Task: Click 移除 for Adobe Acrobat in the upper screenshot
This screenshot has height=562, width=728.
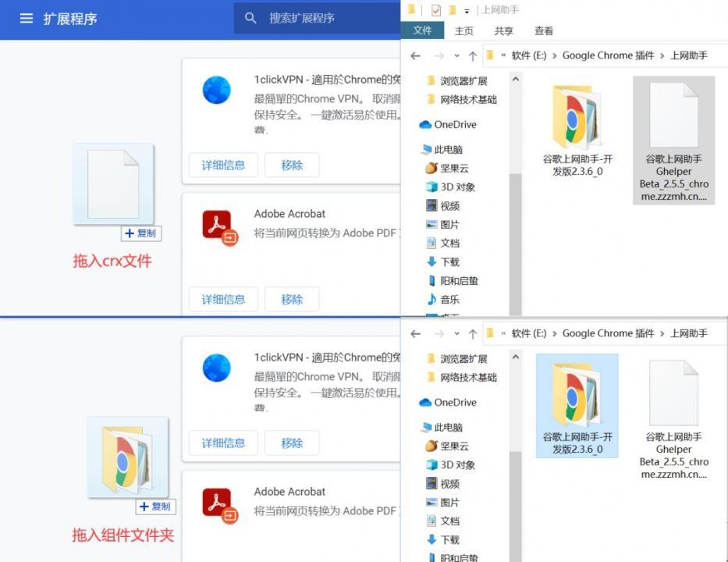Action: click(x=292, y=299)
